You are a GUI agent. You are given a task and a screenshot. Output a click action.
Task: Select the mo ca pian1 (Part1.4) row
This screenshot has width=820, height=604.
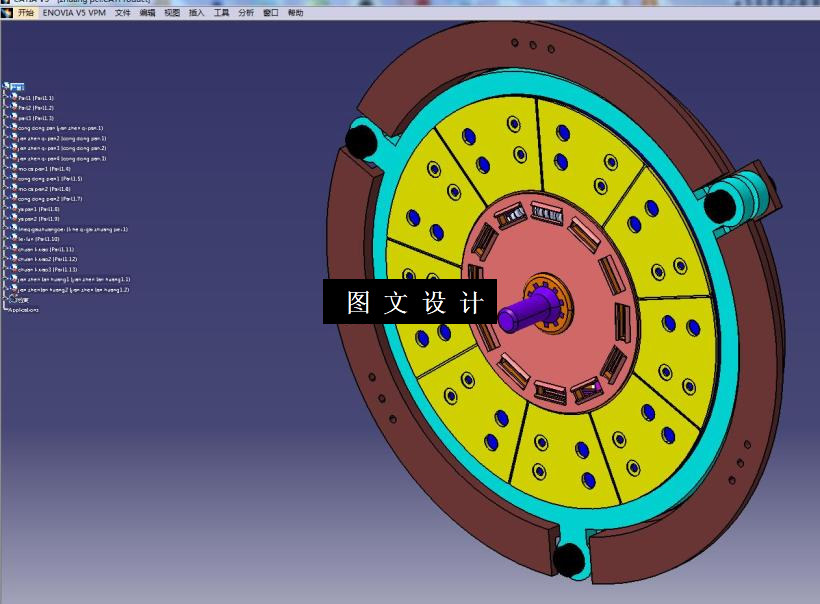[44, 169]
